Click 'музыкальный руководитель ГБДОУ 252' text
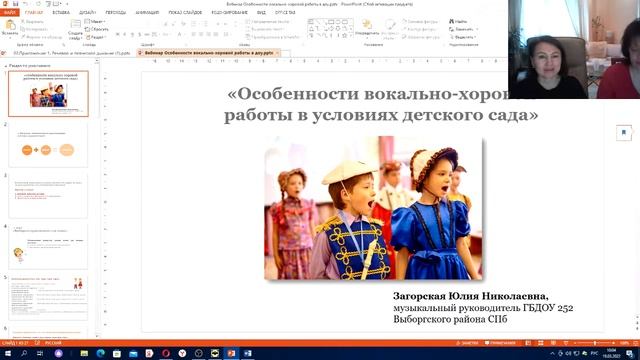 click(483, 308)
